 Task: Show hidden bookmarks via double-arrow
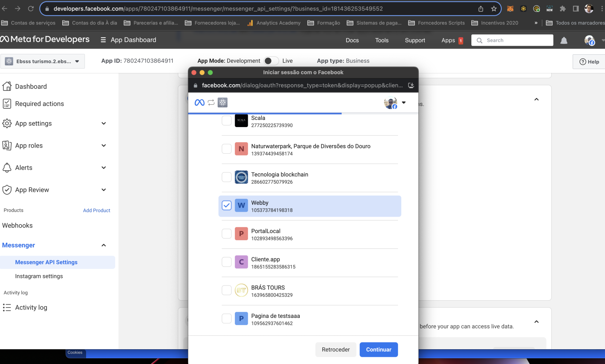pos(536,23)
